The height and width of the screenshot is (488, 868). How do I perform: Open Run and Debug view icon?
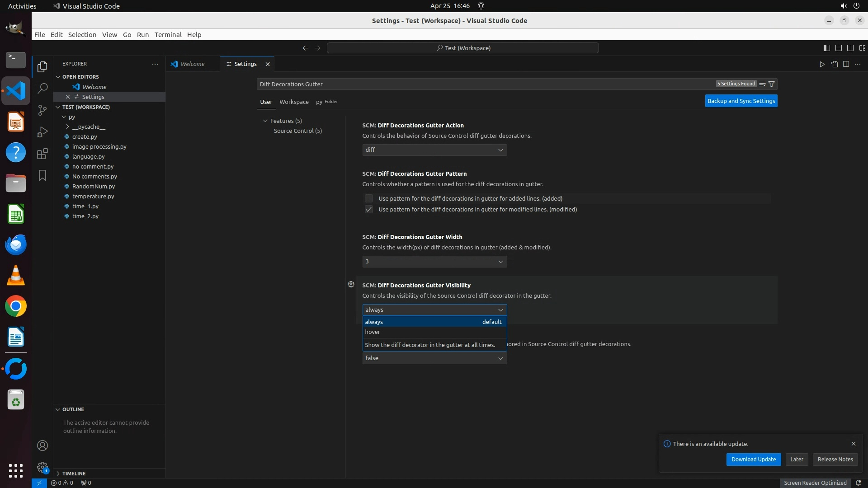pos(42,132)
